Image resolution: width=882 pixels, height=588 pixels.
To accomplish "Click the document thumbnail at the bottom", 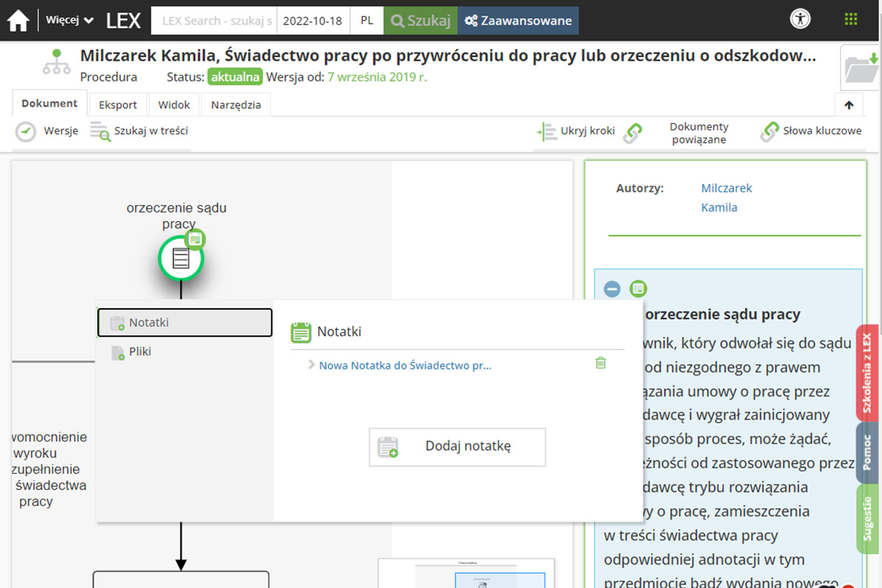I will point(466,573).
